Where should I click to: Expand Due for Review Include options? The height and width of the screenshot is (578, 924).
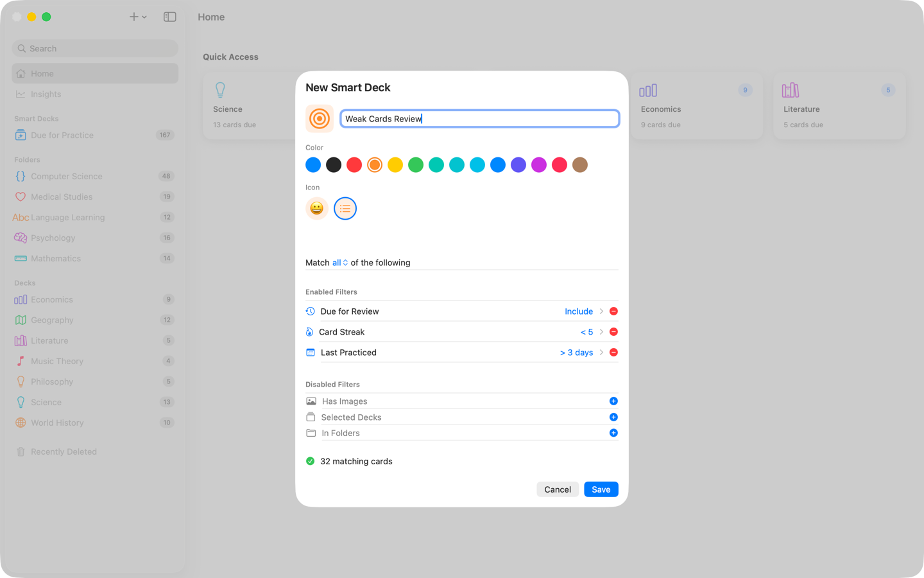coord(585,311)
